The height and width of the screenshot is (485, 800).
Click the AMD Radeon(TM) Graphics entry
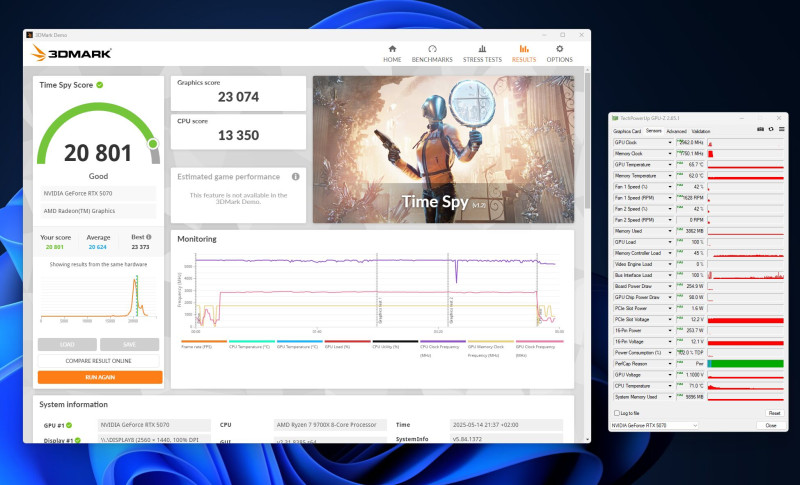click(x=98, y=211)
